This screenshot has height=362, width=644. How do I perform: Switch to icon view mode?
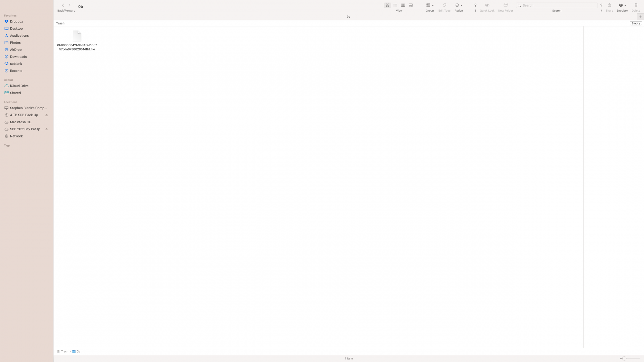point(387,5)
